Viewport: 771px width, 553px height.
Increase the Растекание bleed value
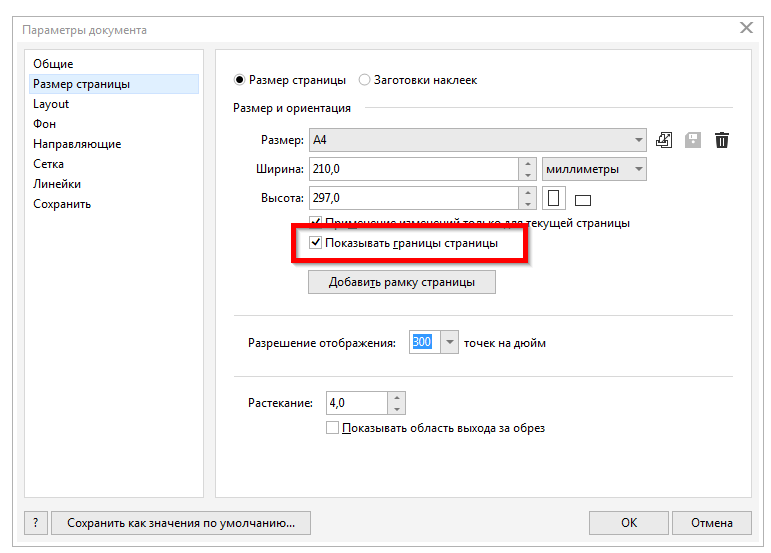tap(398, 397)
